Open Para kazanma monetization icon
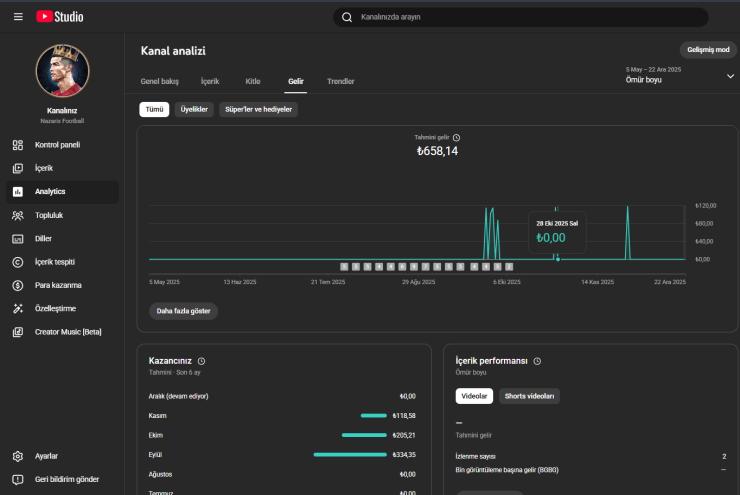This screenshot has width=740, height=495. tap(18, 285)
